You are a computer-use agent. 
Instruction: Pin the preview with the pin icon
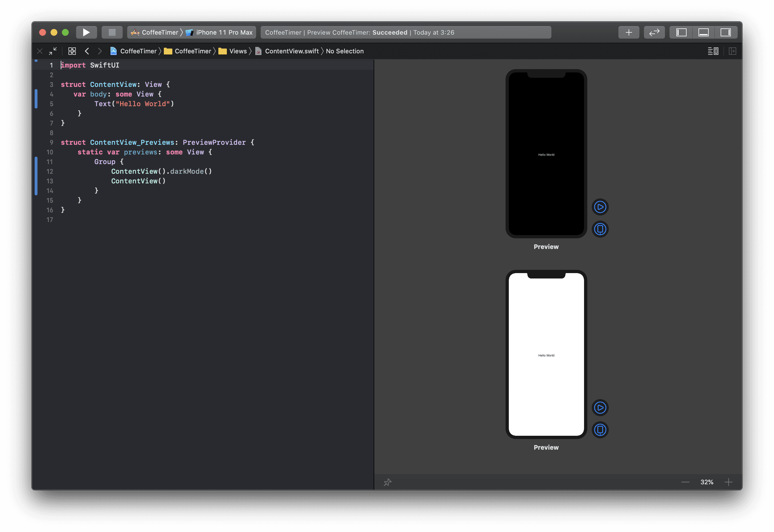387,482
